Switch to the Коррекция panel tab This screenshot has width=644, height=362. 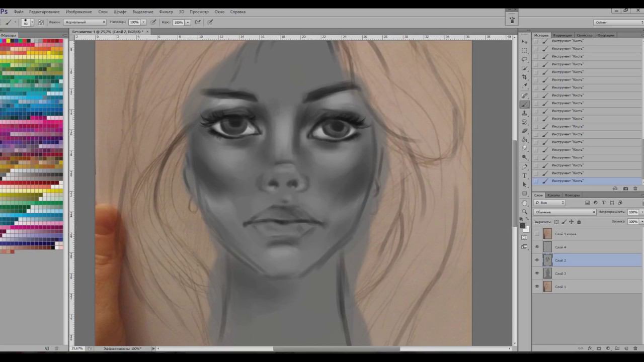[x=562, y=35]
